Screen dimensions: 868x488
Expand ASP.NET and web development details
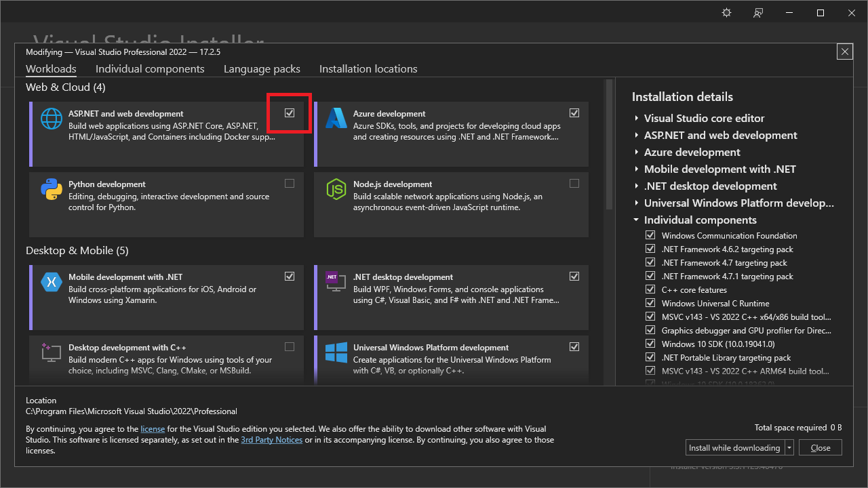pos(637,136)
